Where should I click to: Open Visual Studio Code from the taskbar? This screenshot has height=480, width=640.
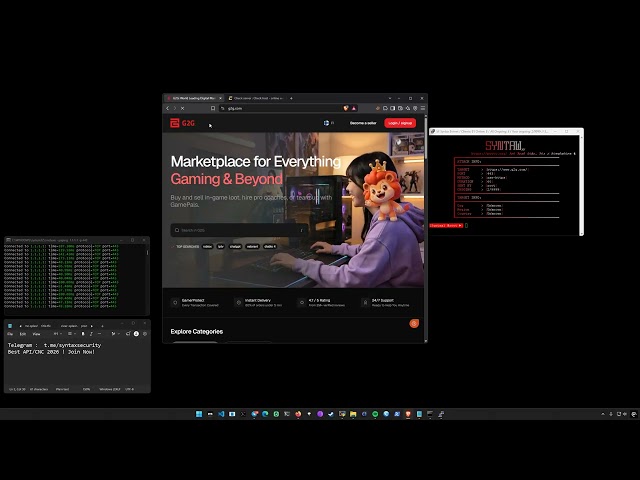click(x=221, y=414)
